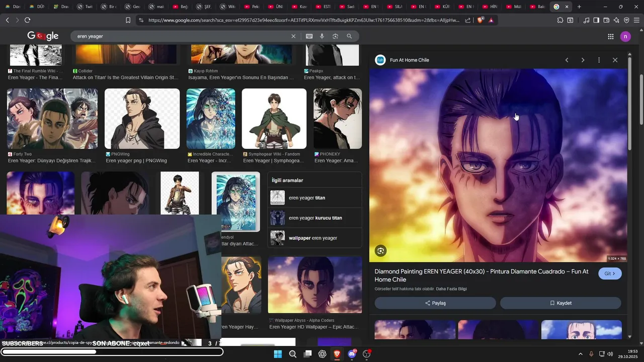Bookmark this page from the address bar
The width and height of the screenshot is (644, 362).
[x=128, y=20]
